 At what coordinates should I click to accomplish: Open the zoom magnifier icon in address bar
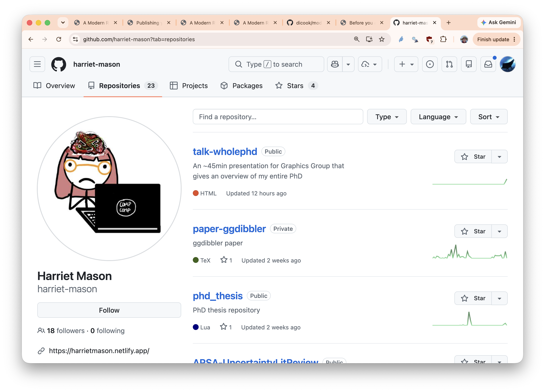357,39
